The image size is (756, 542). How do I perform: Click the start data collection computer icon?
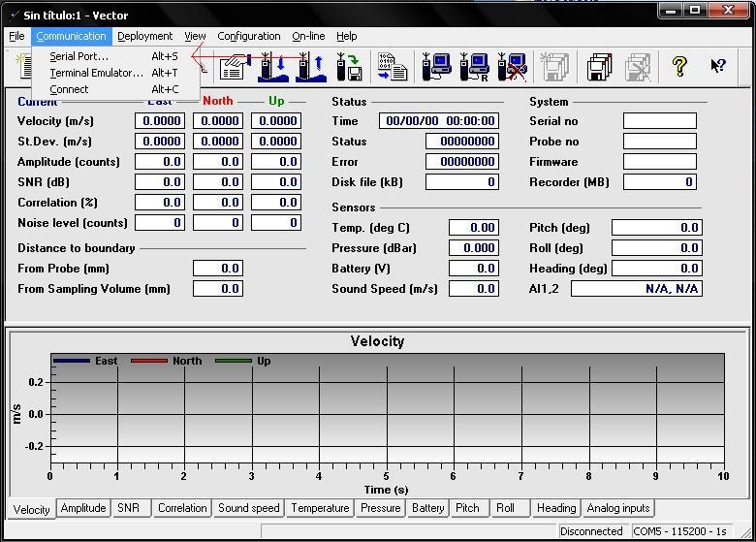pyautogui.click(x=436, y=67)
